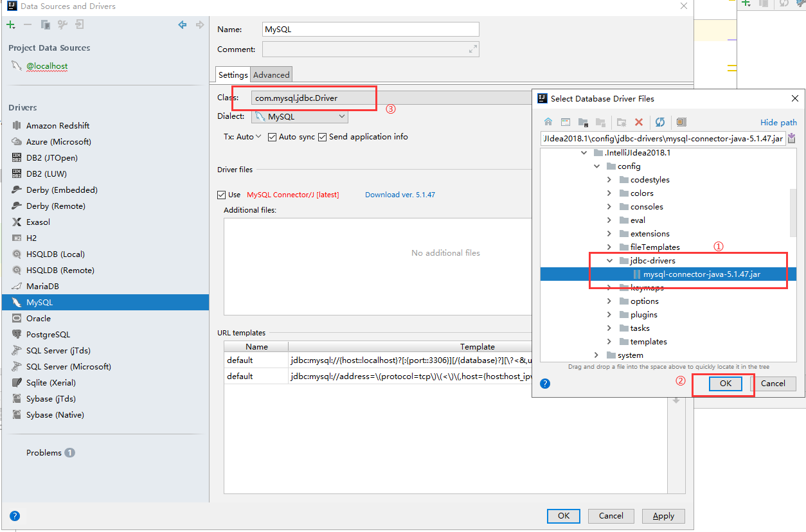This screenshot has height=532, width=806.
Task: Click the grayed-out Module directory icon
Action: coord(600,122)
